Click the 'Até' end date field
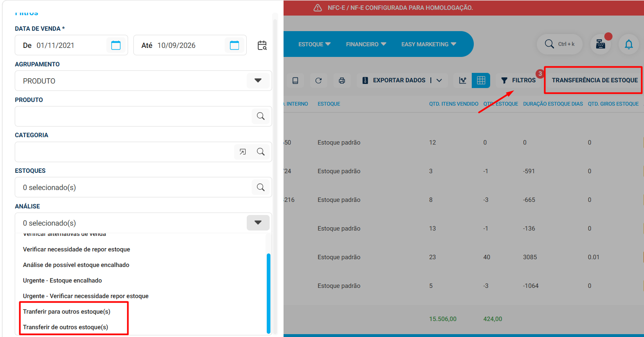 [x=190, y=45]
